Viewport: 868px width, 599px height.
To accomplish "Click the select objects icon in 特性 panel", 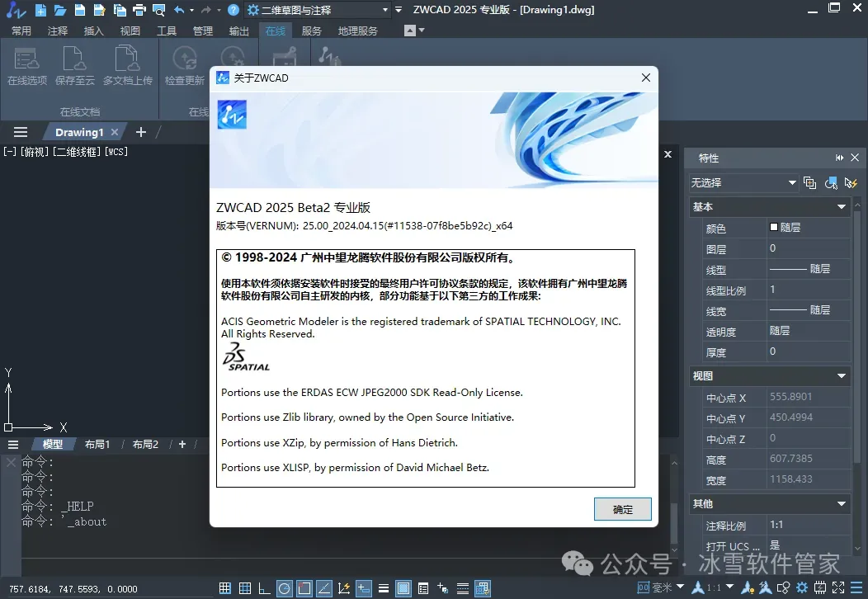I will coord(831,182).
